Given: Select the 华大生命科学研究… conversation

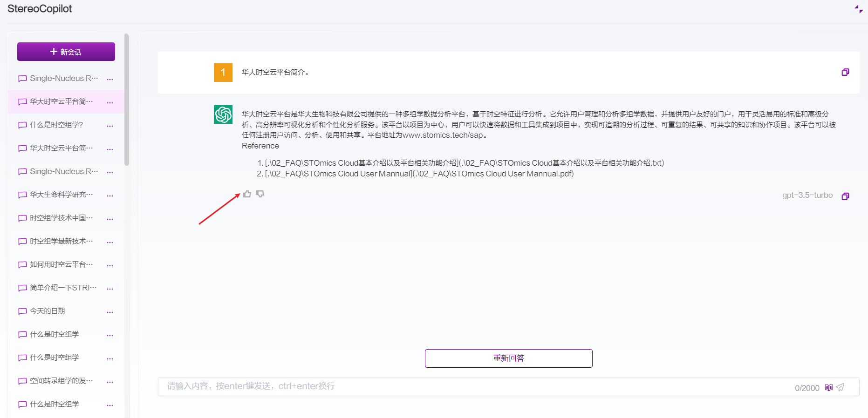Looking at the screenshot, I should (x=61, y=195).
